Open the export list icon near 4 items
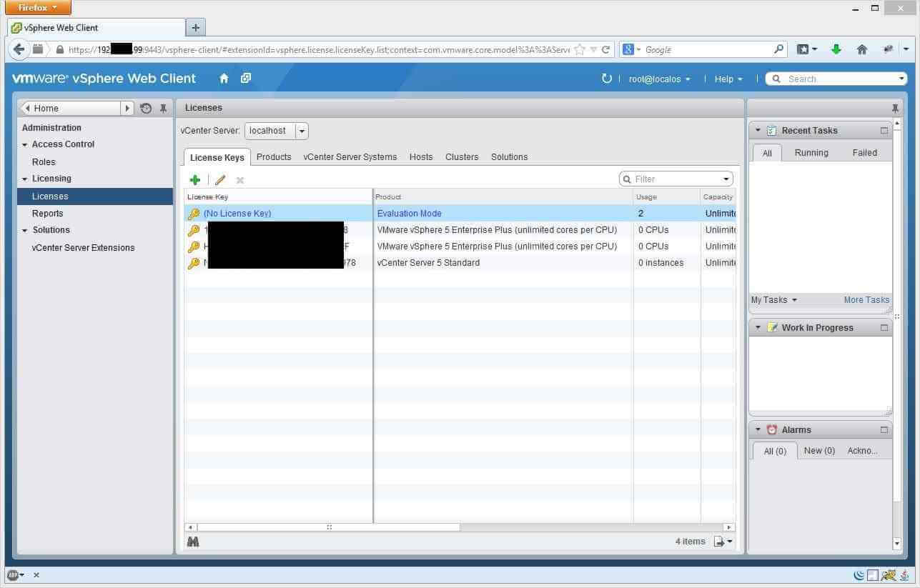 pyautogui.click(x=723, y=542)
